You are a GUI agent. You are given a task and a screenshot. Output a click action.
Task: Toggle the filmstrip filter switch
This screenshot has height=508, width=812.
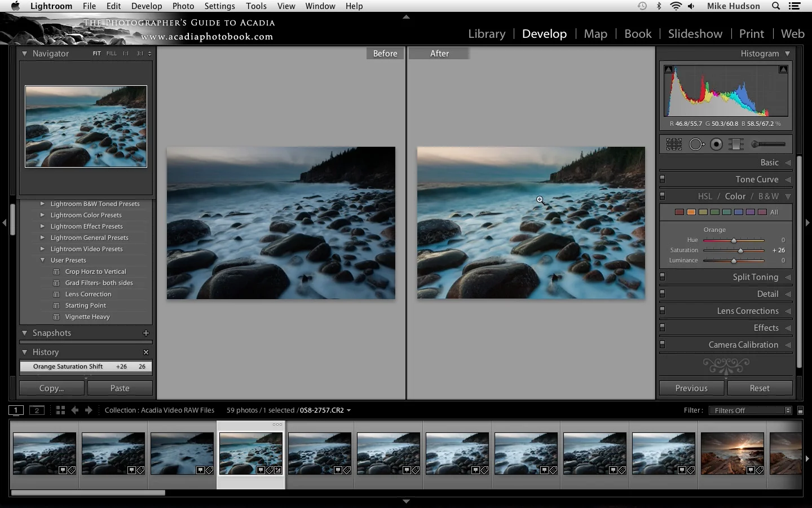(x=800, y=411)
